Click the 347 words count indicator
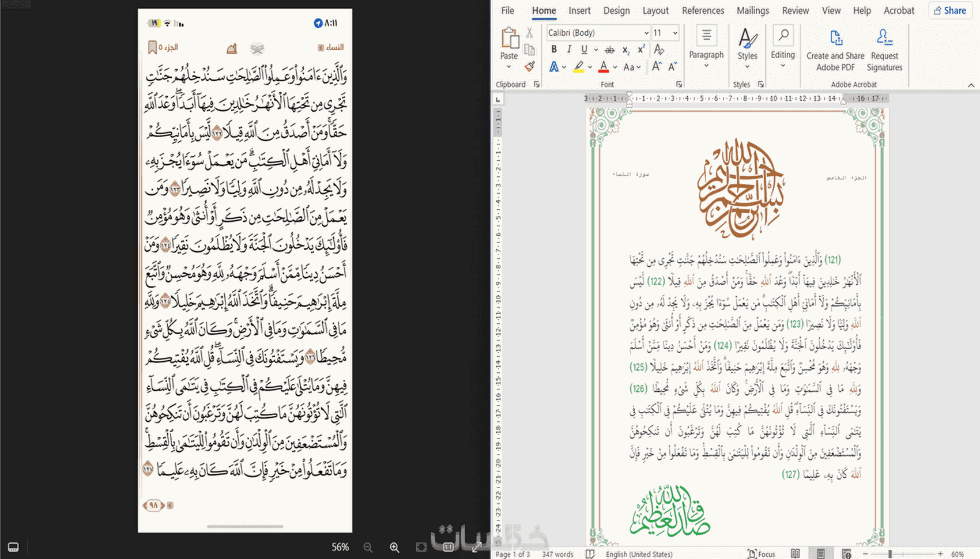The image size is (980, 559). click(x=557, y=554)
